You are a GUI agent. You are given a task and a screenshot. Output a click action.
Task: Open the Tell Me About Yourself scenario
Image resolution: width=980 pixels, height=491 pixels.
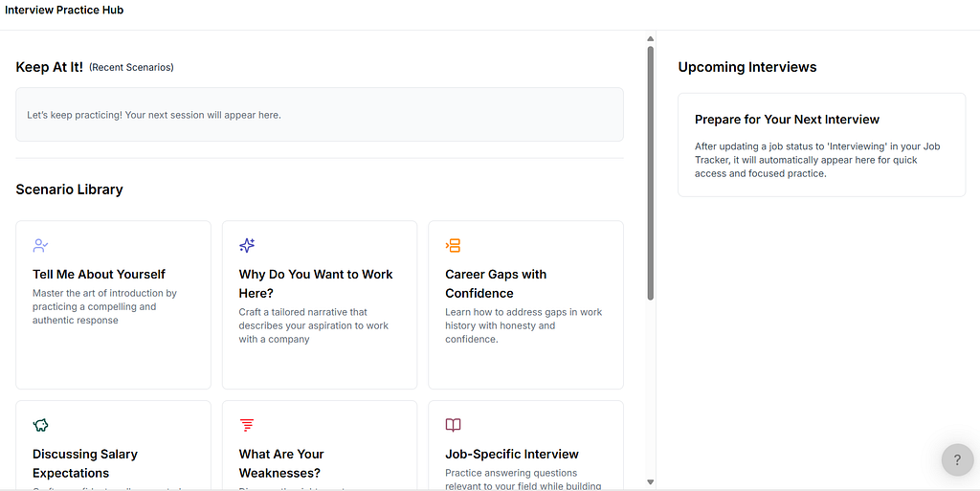pyautogui.click(x=113, y=305)
